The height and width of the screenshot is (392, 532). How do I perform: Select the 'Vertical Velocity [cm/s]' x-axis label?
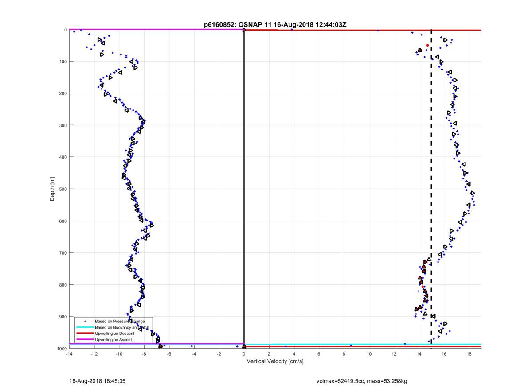275,361
